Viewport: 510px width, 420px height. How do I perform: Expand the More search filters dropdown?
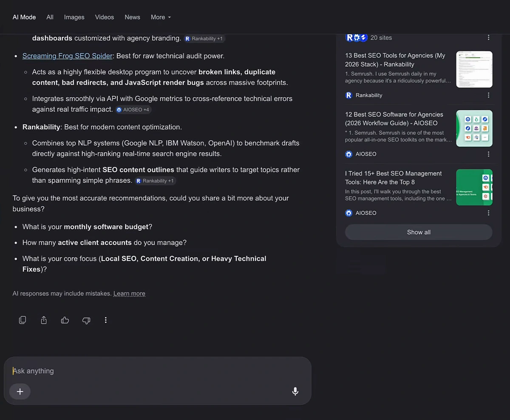click(x=161, y=17)
